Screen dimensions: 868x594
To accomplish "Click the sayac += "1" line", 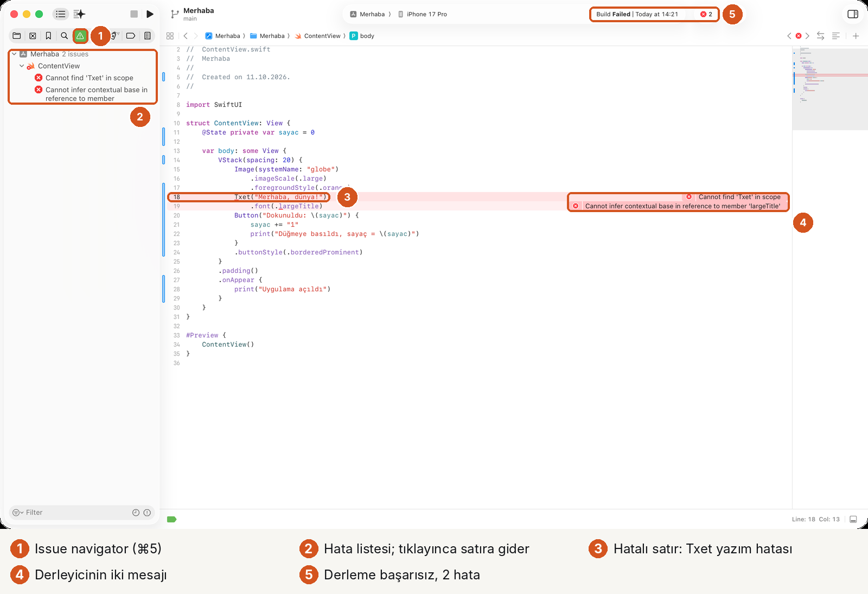I will 275,225.
